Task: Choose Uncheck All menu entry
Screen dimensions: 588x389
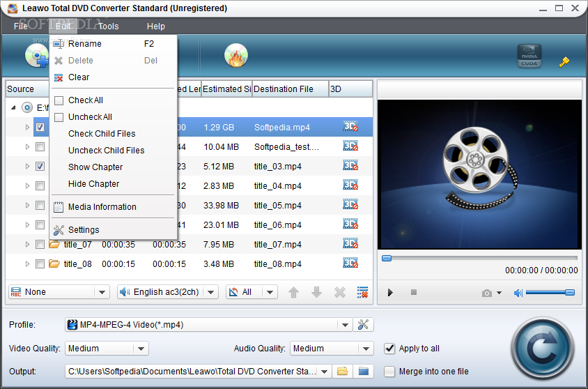Action: coord(114,116)
